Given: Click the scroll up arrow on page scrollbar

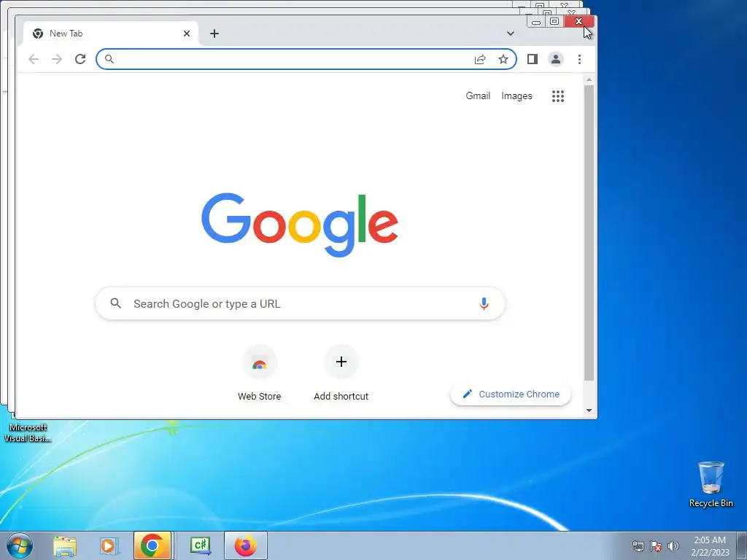Looking at the screenshot, I should click(589, 80).
